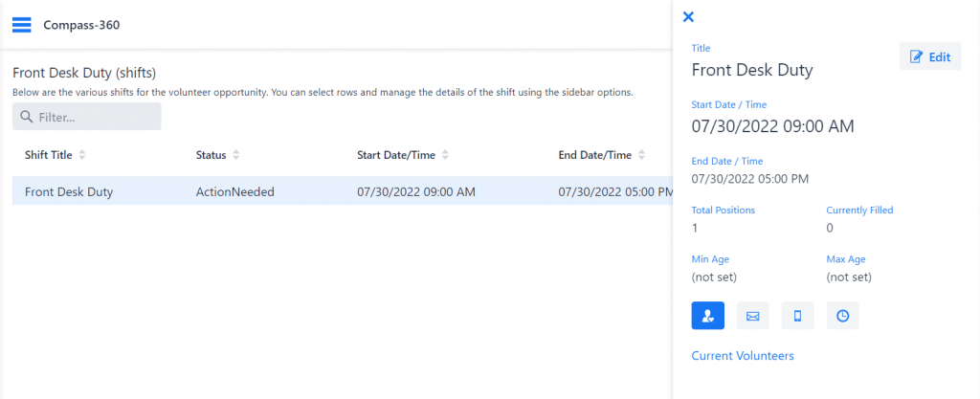Viewport: 980px width, 399px height.
Task: Sort by Start Date/Time arrows
Action: point(444,155)
